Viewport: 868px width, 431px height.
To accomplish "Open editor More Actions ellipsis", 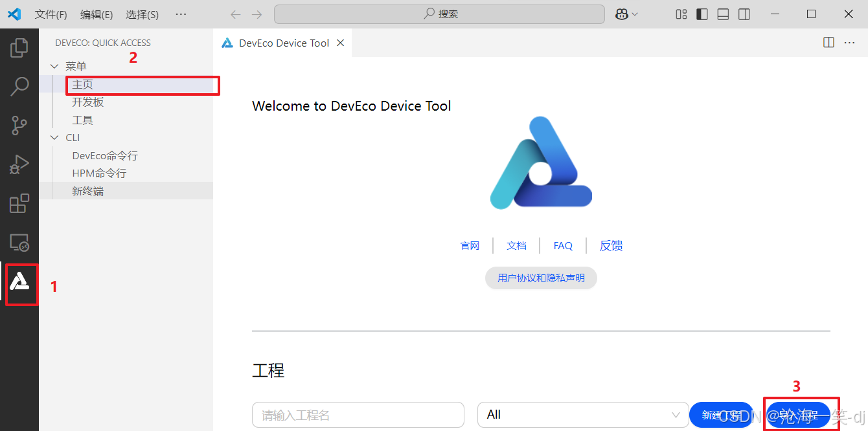I will click(x=850, y=43).
